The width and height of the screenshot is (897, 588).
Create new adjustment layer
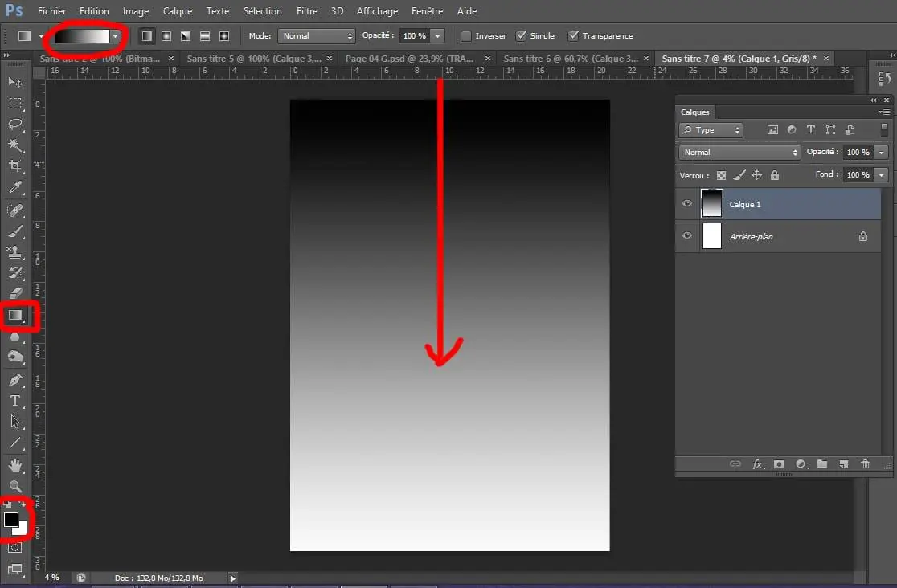(x=801, y=463)
